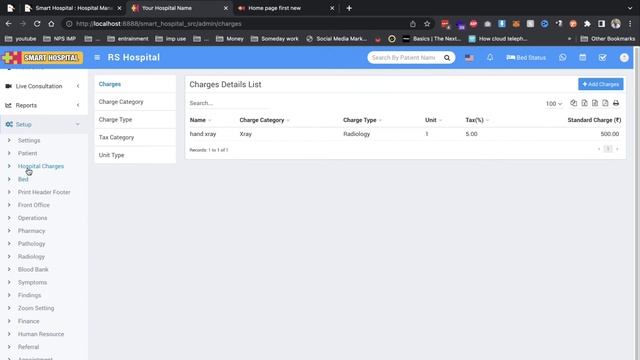Click the AdBlock extension icon
Image resolution: width=640 pixels, height=360 pixels.
[473, 24]
